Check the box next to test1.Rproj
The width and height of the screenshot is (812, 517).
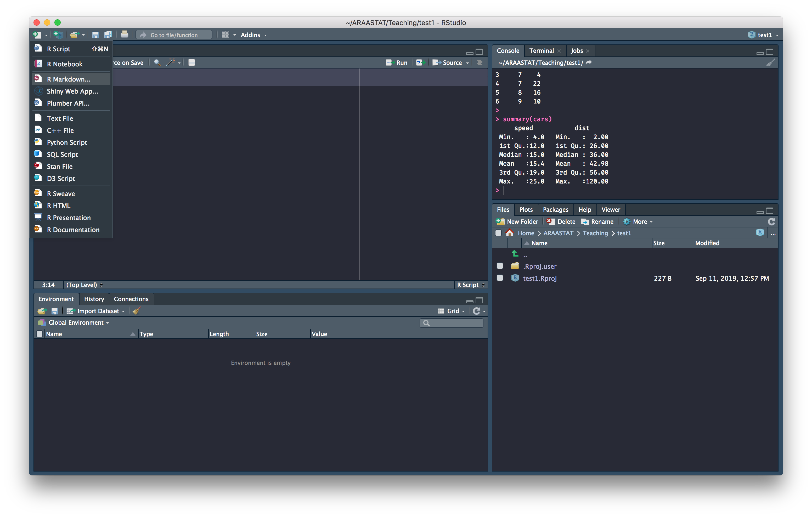point(500,278)
